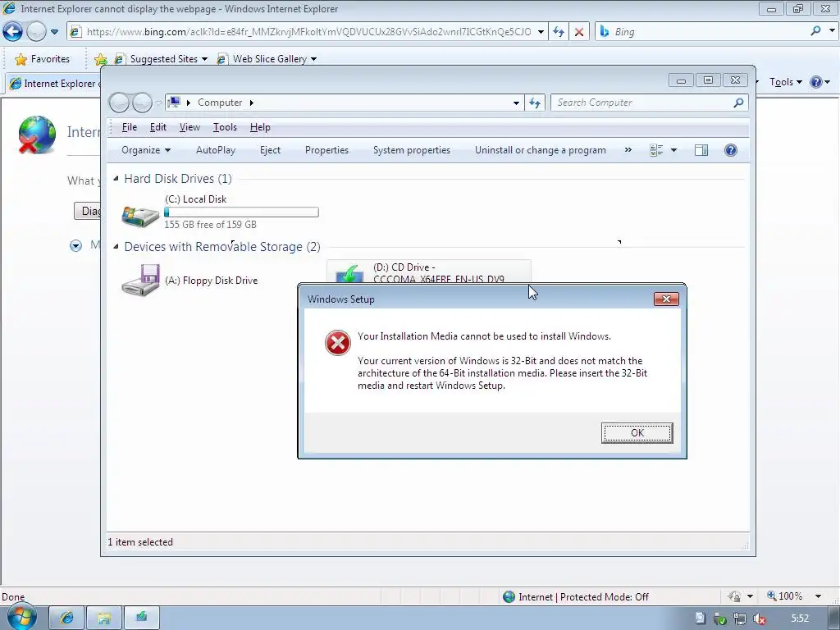
Task: Click the Windows Start orb
Action: click(x=22, y=617)
